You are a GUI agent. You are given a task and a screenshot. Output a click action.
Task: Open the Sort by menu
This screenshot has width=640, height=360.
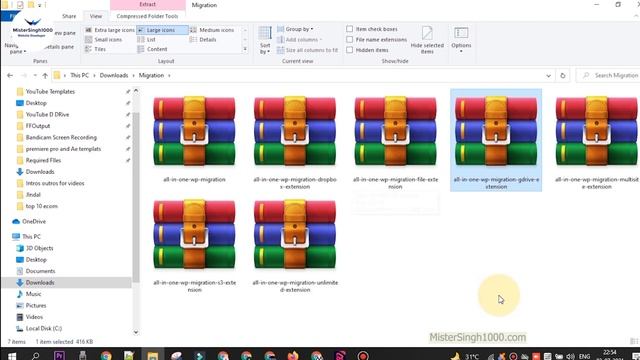coord(265,40)
